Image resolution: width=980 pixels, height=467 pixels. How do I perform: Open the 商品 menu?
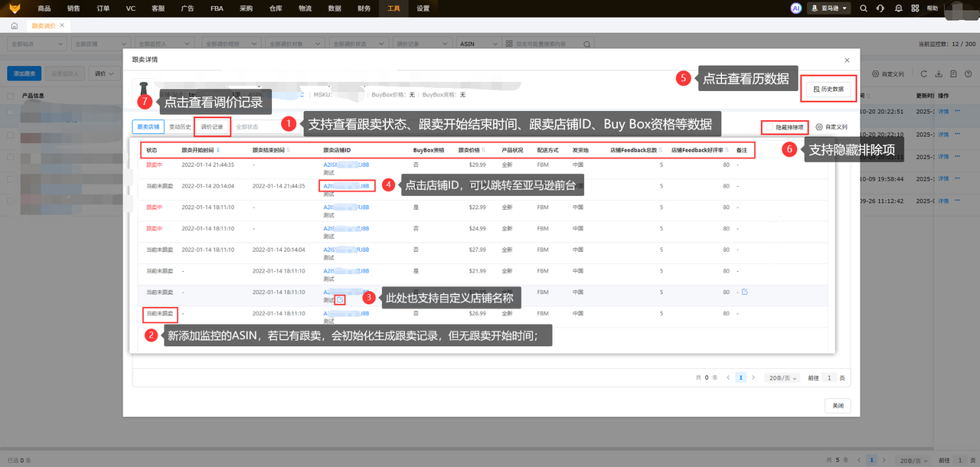coord(44,8)
